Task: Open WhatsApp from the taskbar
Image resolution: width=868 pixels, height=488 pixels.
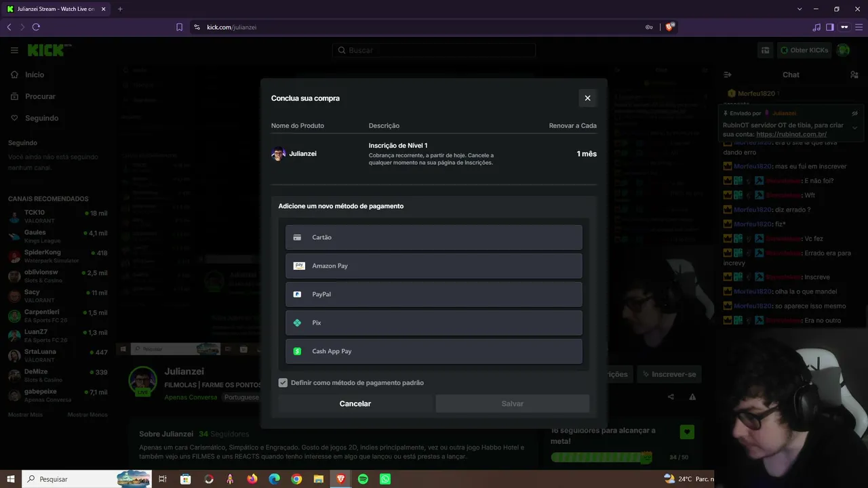Action: (x=385, y=479)
